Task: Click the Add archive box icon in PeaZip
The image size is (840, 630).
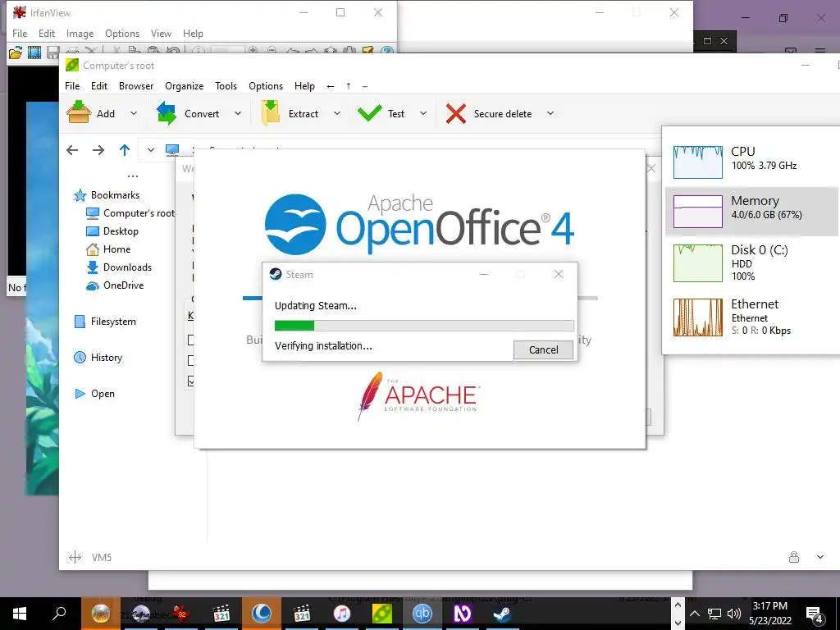Action: pyautogui.click(x=78, y=112)
